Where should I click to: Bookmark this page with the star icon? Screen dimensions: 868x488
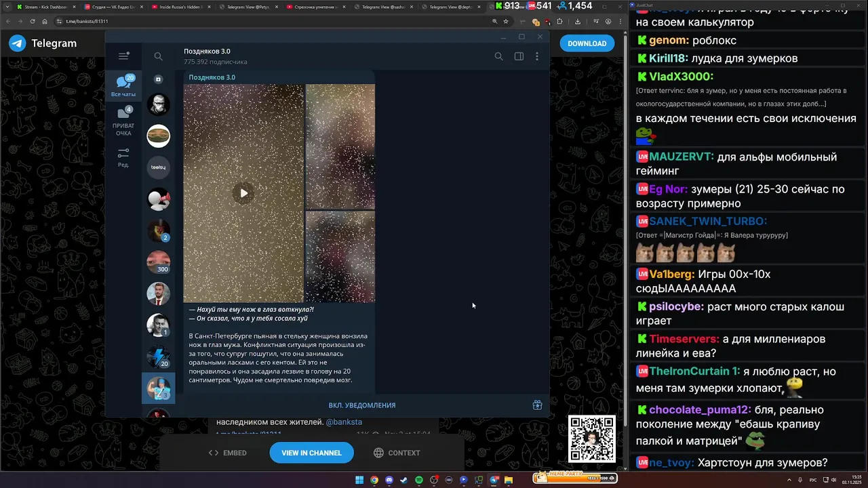(506, 21)
